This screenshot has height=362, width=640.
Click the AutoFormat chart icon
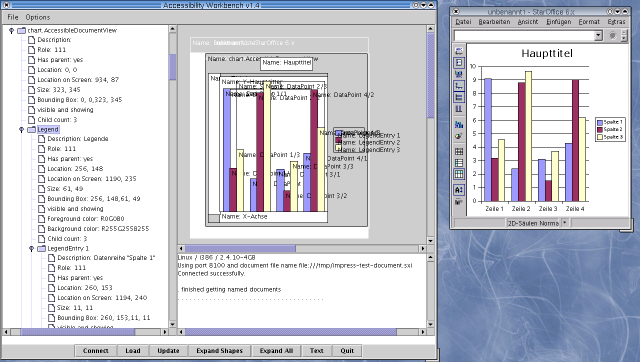click(x=459, y=135)
